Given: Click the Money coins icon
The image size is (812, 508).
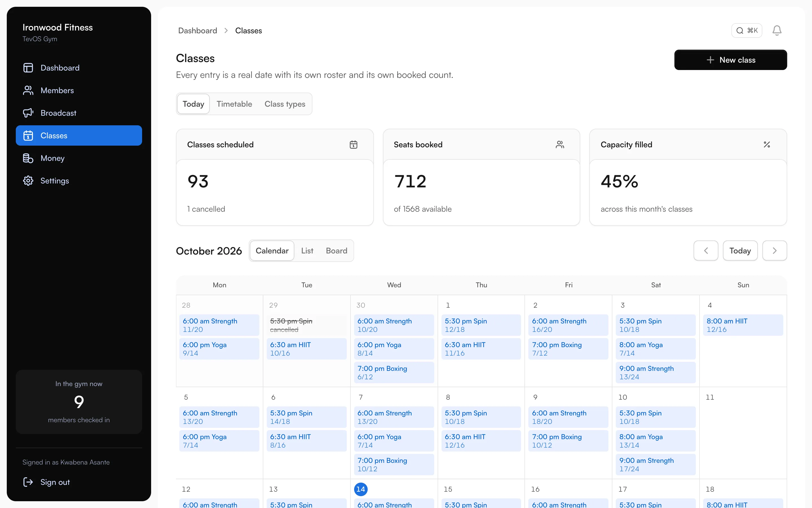Looking at the screenshot, I should 28,158.
